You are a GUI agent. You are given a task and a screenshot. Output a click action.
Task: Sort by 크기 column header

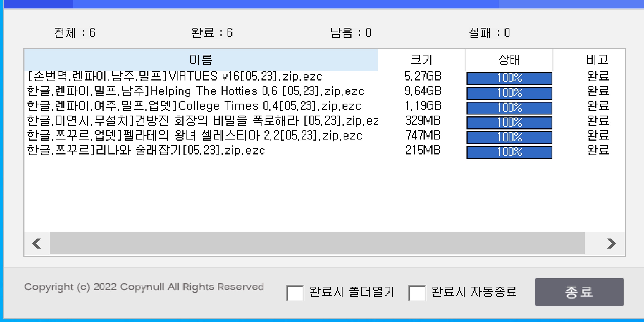421,60
